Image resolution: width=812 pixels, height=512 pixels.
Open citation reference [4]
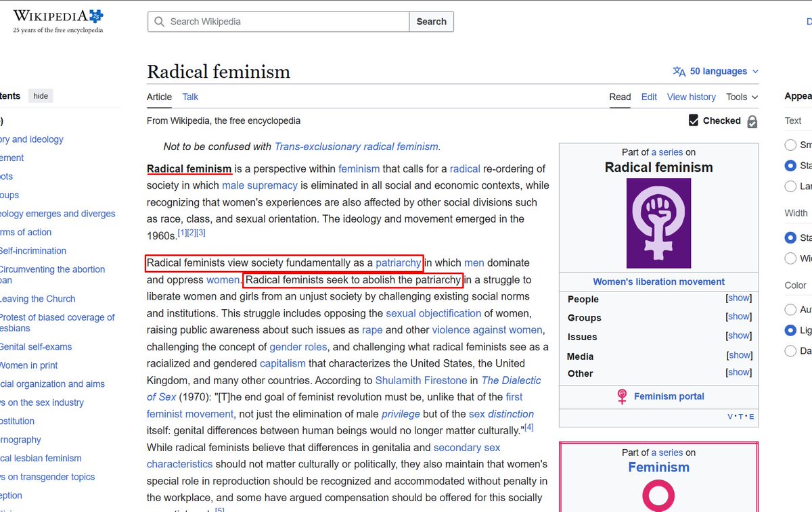[529, 427]
